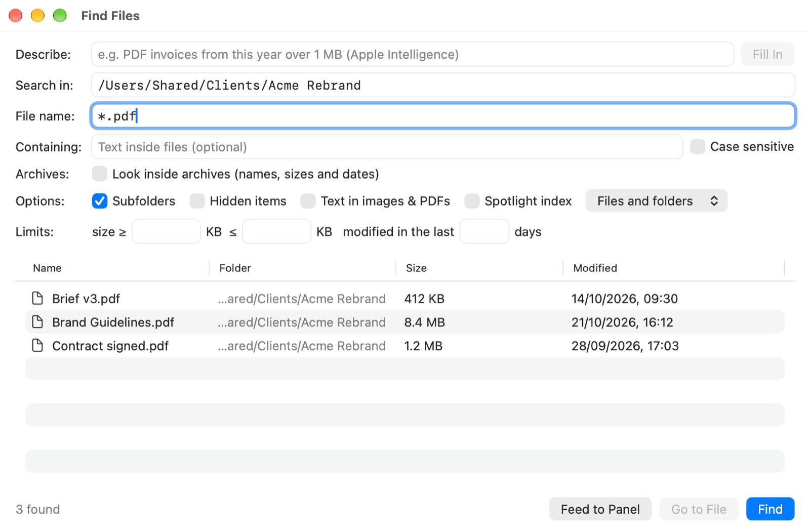Image resolution: width=810 pixels, height=532 pixels.
Task: Click the 21/10/2026, 16:12 date cell
Action: pyautogui.click(x=622, y=322)
